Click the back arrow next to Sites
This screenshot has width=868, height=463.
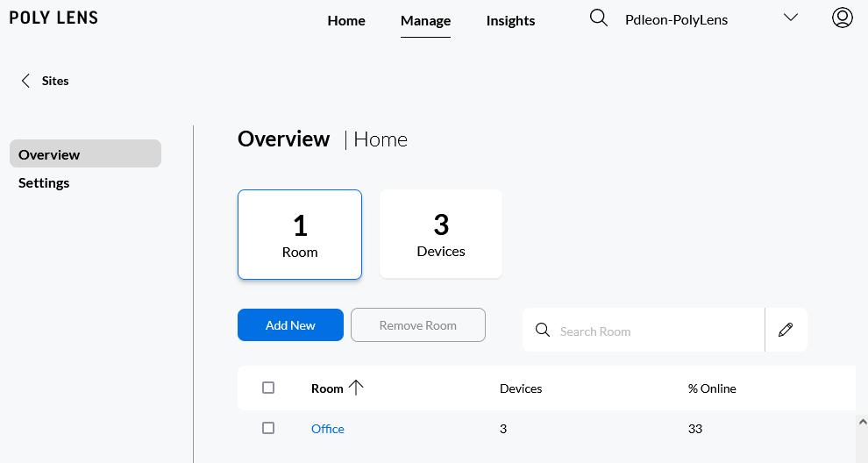coord(25,81)
